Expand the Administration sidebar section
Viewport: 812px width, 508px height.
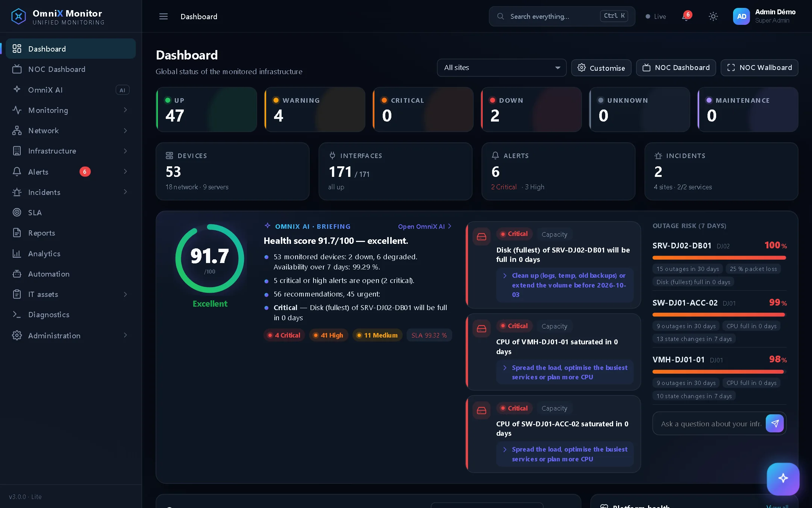(x=70, y=336)
